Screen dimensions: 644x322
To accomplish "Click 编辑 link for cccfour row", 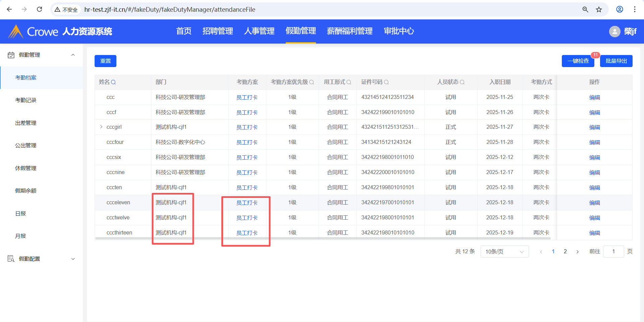I will click(594, 142).
